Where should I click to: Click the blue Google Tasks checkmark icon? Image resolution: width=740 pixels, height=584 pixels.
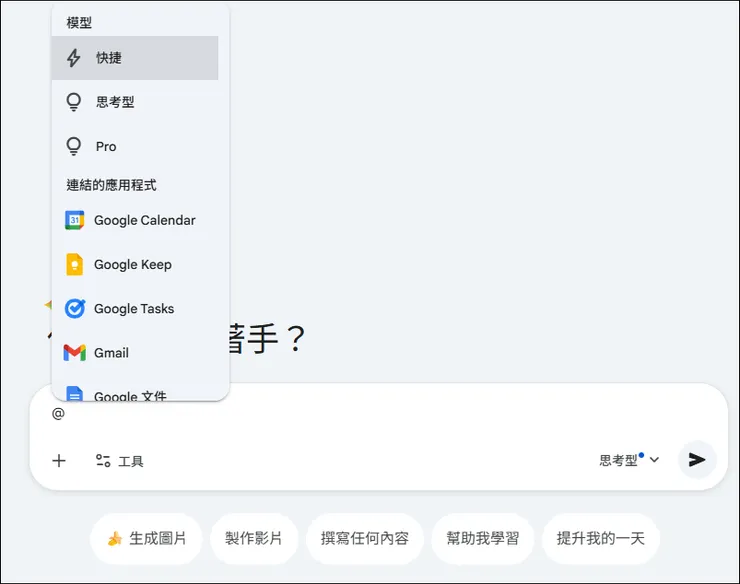pos(75,308)
